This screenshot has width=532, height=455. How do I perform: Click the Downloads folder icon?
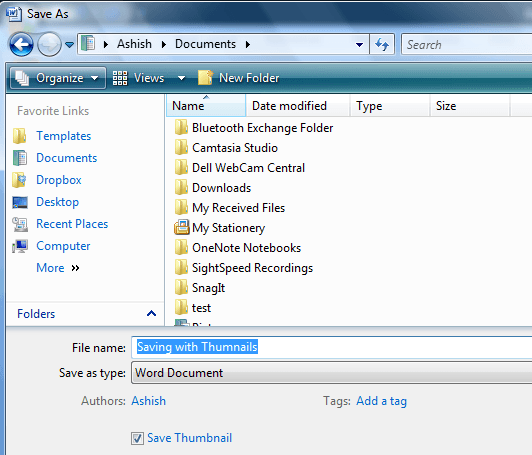click(x=181, y=188)
